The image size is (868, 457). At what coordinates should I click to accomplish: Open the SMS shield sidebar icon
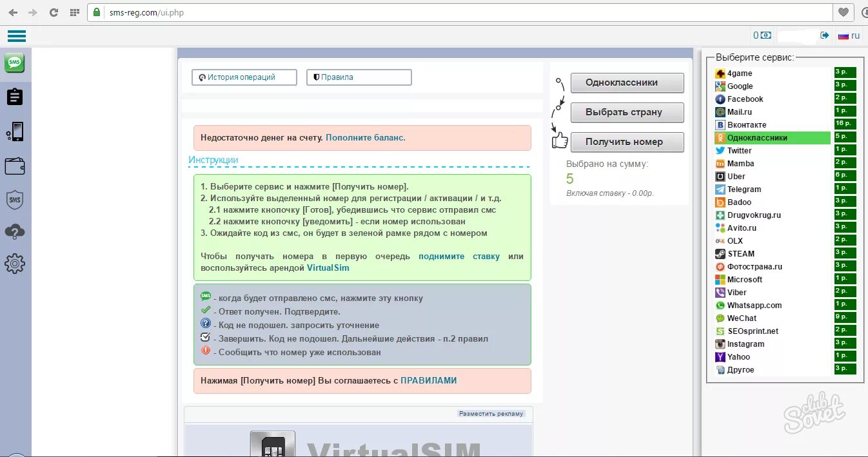click(15, 200)
